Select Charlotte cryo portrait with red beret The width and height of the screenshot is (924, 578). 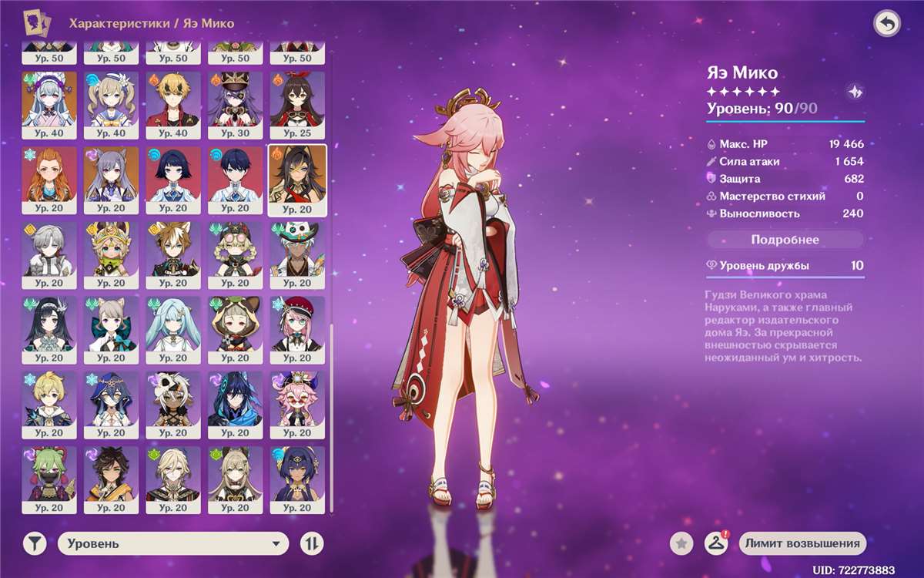pyautogui.click(x=297, y=331)
